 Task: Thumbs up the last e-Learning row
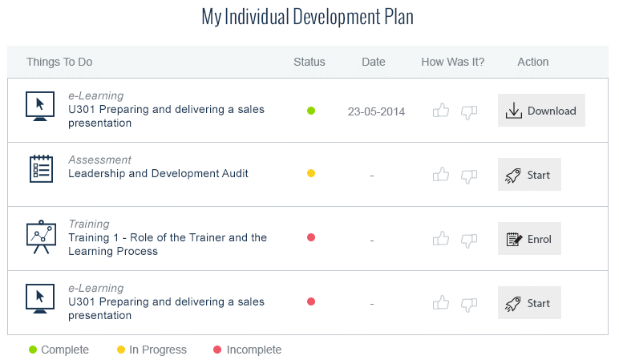tap(441, 302)
